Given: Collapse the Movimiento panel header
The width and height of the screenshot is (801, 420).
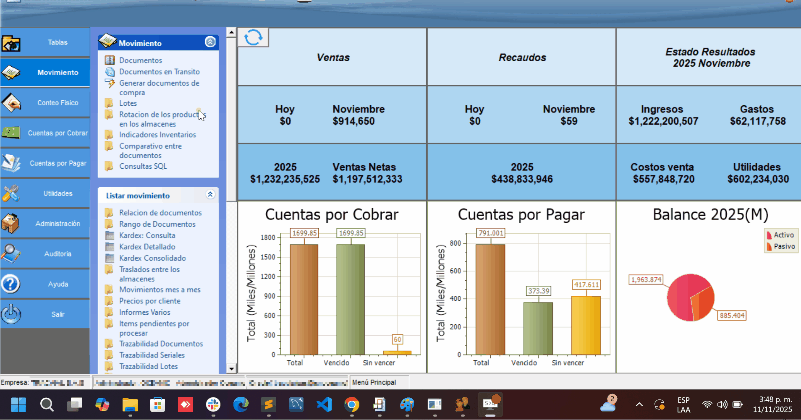Looking at the screenshot, I should (210, 42).
